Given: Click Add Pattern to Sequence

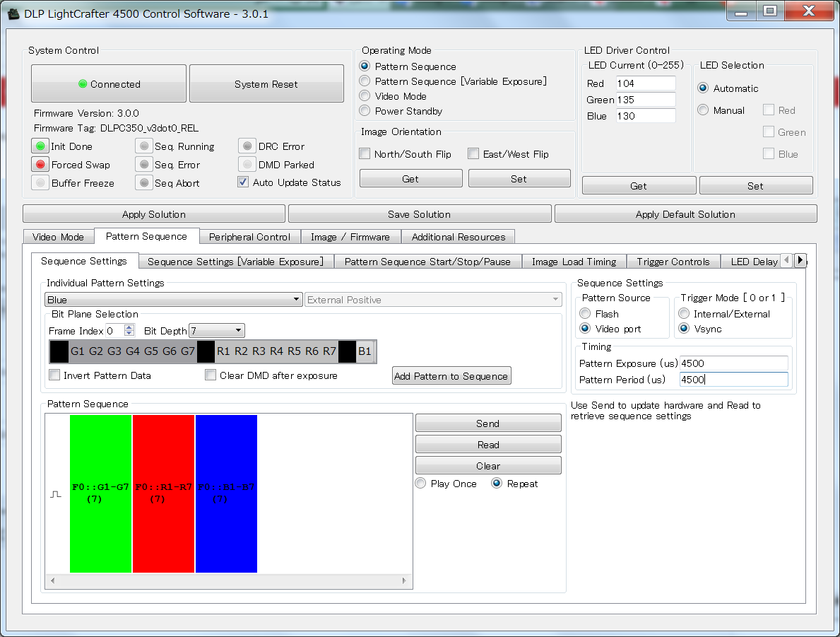Looking at the screenshot, I should coord(451,376).
